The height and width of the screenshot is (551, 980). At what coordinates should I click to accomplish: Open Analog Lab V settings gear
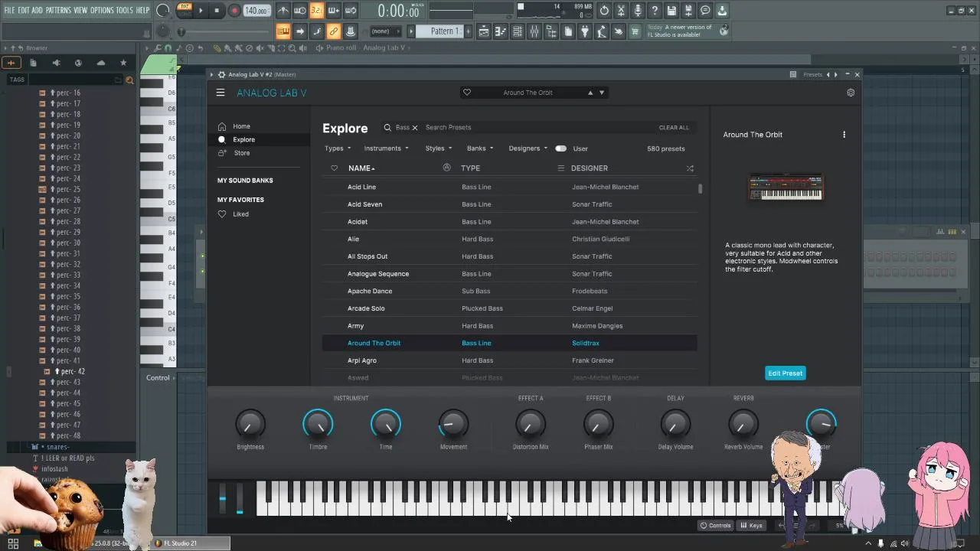(x=850, y=93)
